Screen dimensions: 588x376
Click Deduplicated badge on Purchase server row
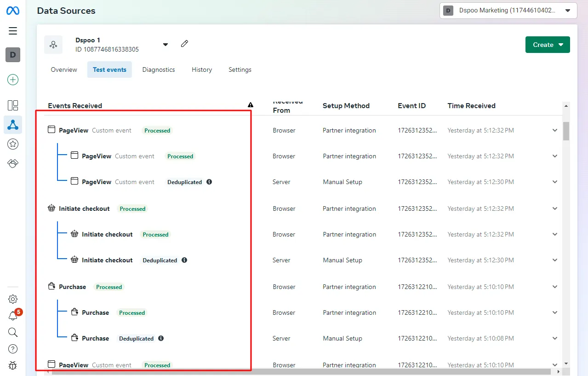(137, 338)
